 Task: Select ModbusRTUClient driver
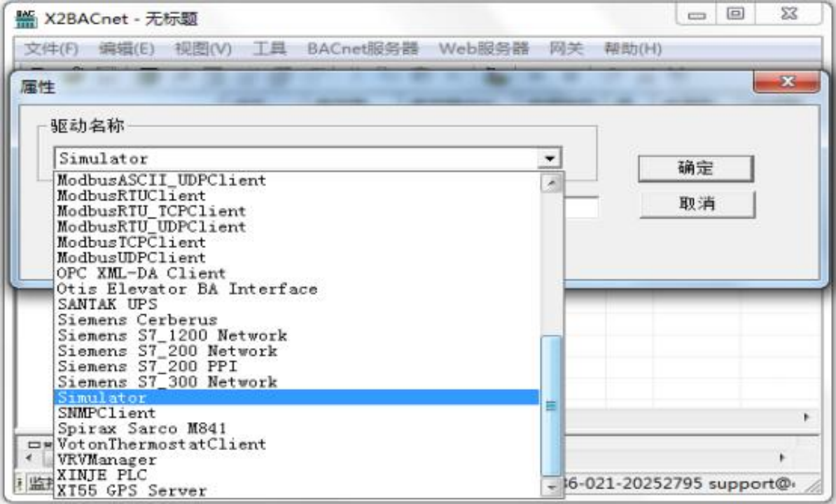298,195
